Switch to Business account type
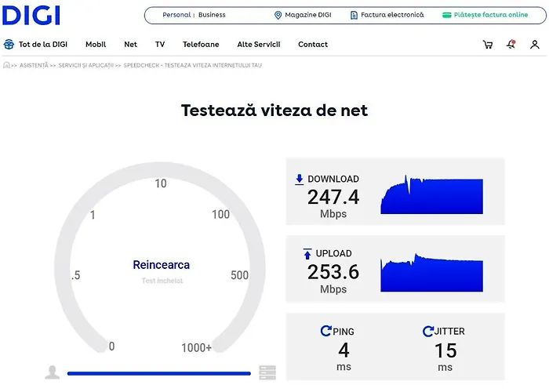549x392 pixels. [x=212, y=15]
